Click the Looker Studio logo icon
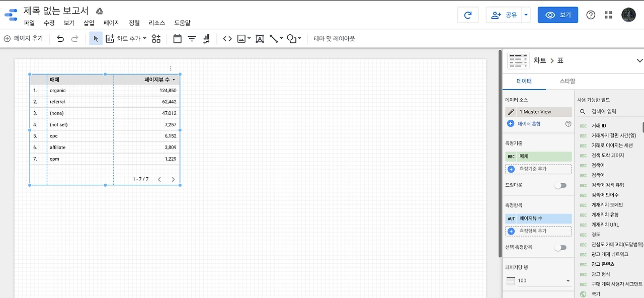The height and width of the screenshot is (298, 644). pos(11,15)
